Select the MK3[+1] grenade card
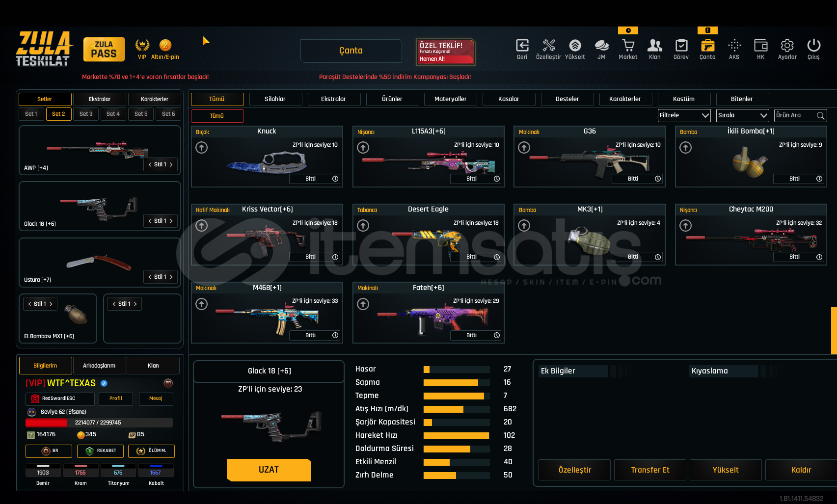The width and height of the screenshot is (837, 504). tap(590, 235)
